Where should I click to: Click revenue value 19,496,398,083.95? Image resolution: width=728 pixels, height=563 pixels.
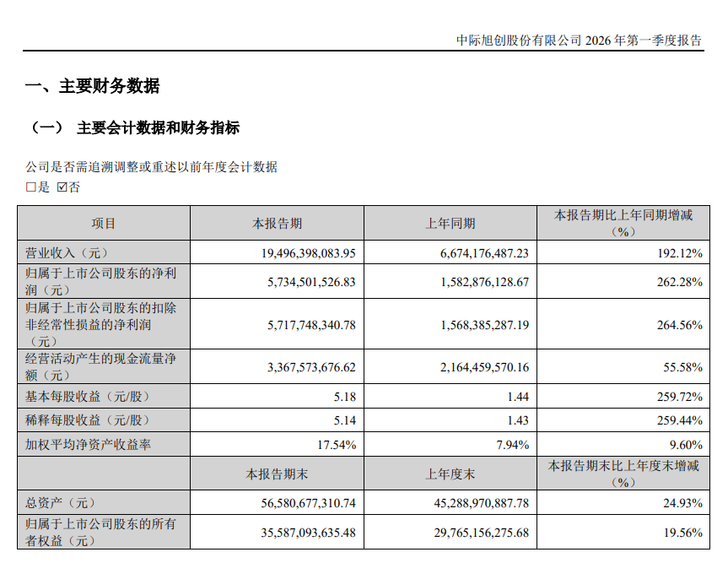click(x=308, y=253)
